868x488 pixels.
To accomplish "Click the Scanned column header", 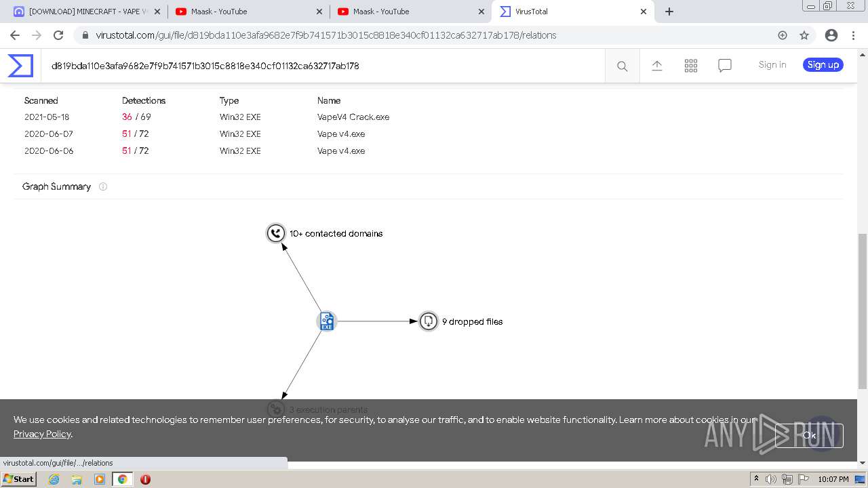I will click(41, 100).
